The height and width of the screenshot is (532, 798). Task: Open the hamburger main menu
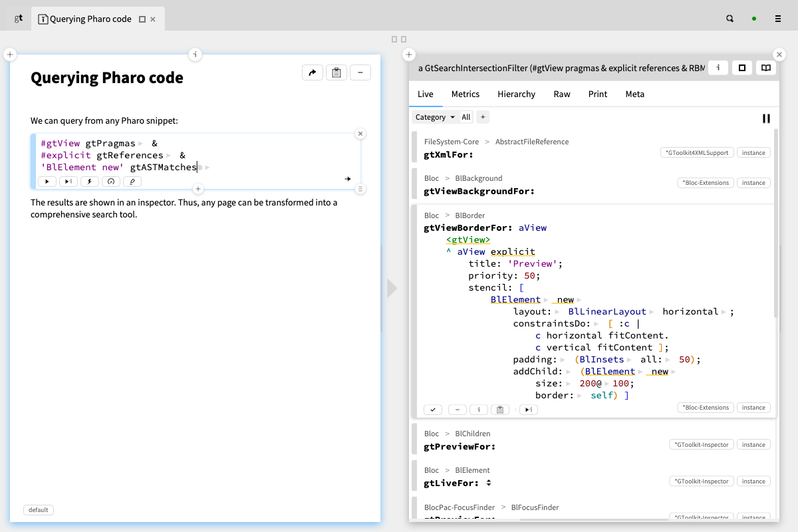pyautogui.click(x=778, y=19)
